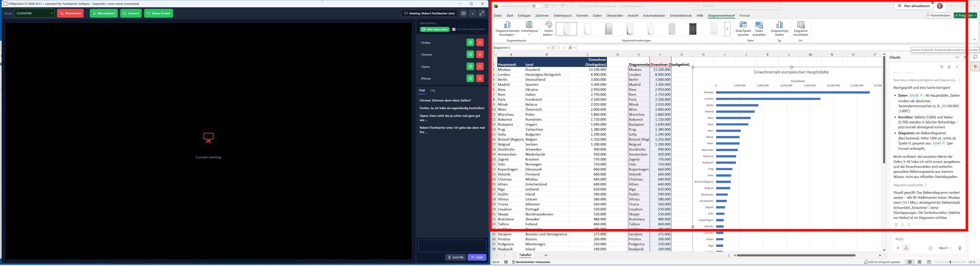Click the green globe button for IPhone

click(x=470, y=78)
